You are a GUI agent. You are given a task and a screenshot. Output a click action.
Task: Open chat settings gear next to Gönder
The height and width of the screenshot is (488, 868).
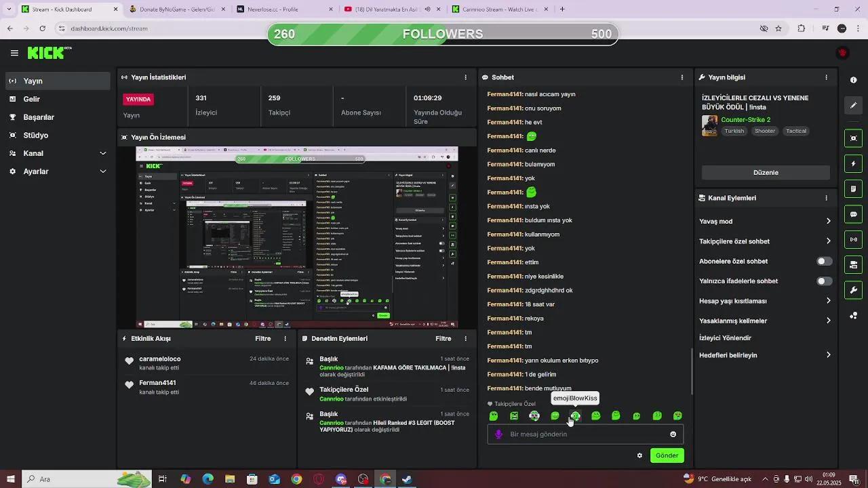click(x=639, y=455)
